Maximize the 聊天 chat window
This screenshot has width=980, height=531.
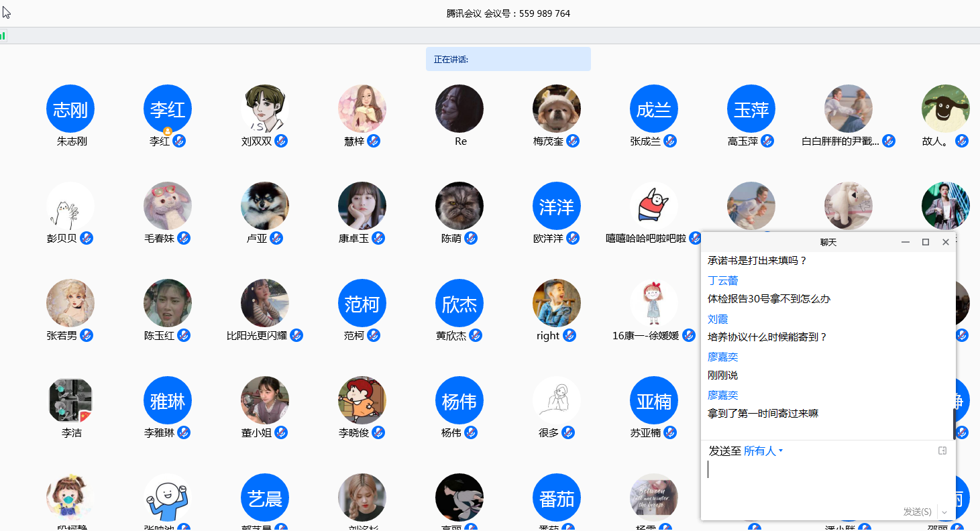point(926,242)
